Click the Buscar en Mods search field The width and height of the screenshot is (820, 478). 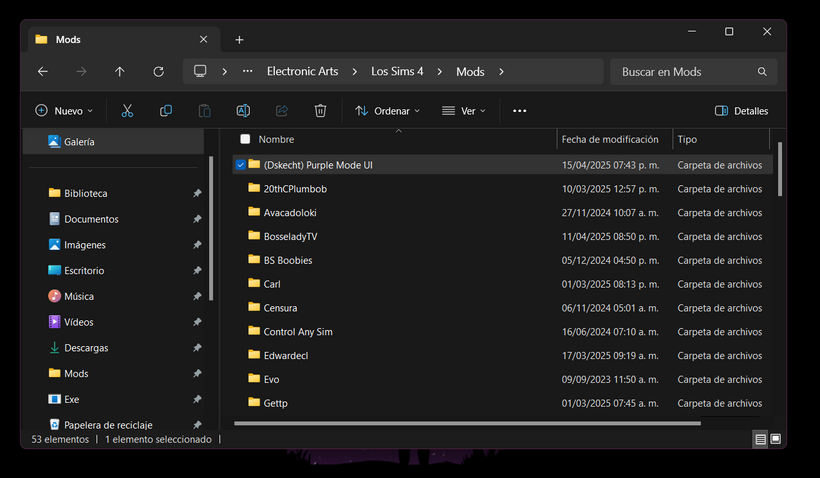[x=685, y=72]
